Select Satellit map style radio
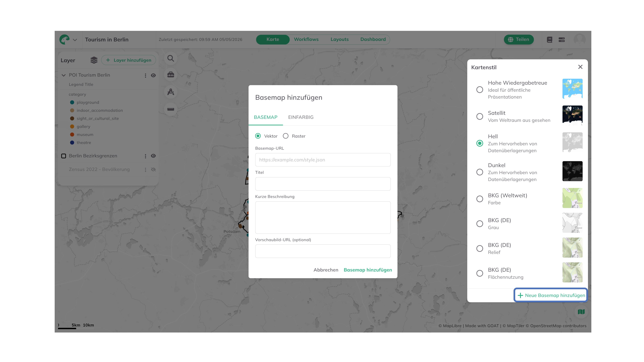This screenshot has height=362, width=644. click(479, 116)
